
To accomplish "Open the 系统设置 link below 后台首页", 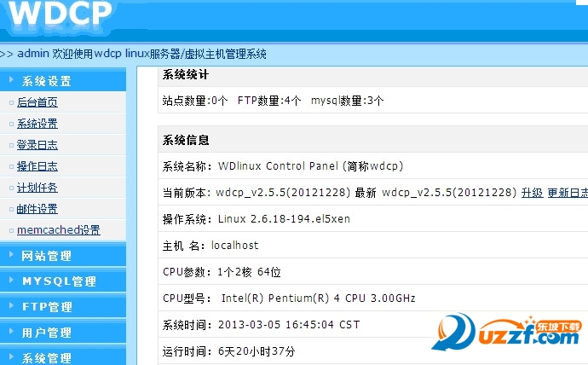I will pos(37,124).
